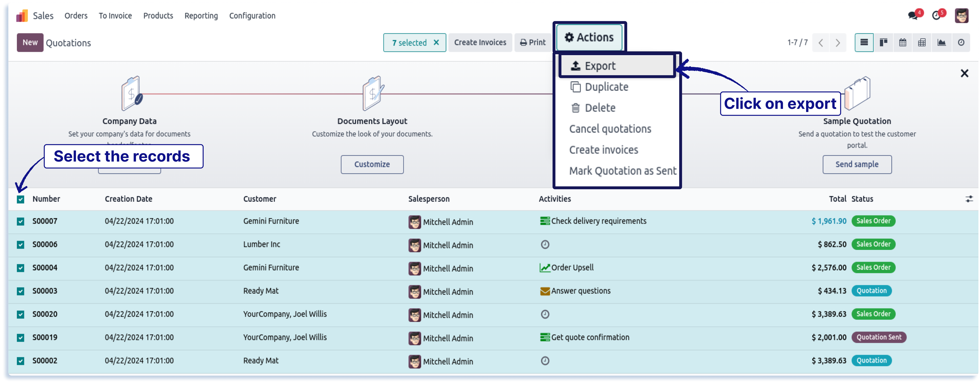This screenshot has width=980, height=383.
Task: Switch to activity view
Action: click(x=961, y=43)
